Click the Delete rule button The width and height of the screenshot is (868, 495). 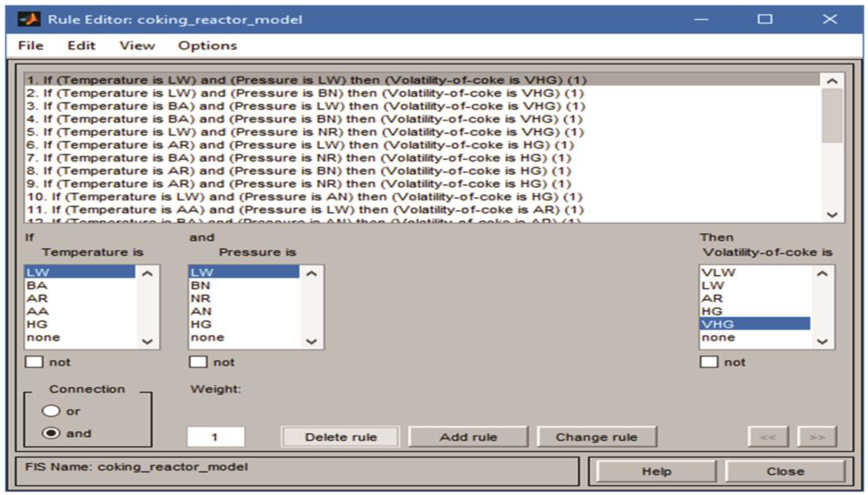click(x=341, y=437)
